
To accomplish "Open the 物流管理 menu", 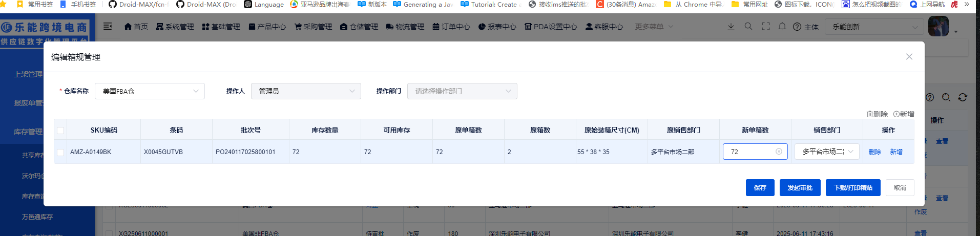I will [x=405, y=27].
